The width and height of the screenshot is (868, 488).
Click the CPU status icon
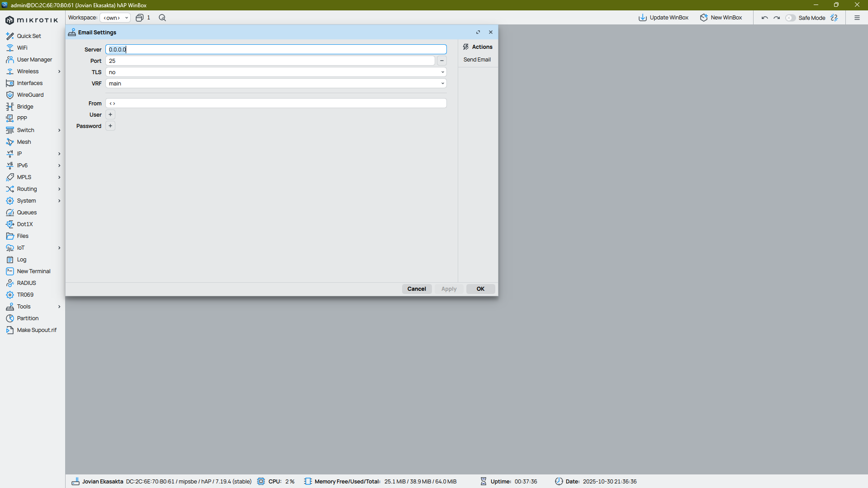(x=261, y=481)
